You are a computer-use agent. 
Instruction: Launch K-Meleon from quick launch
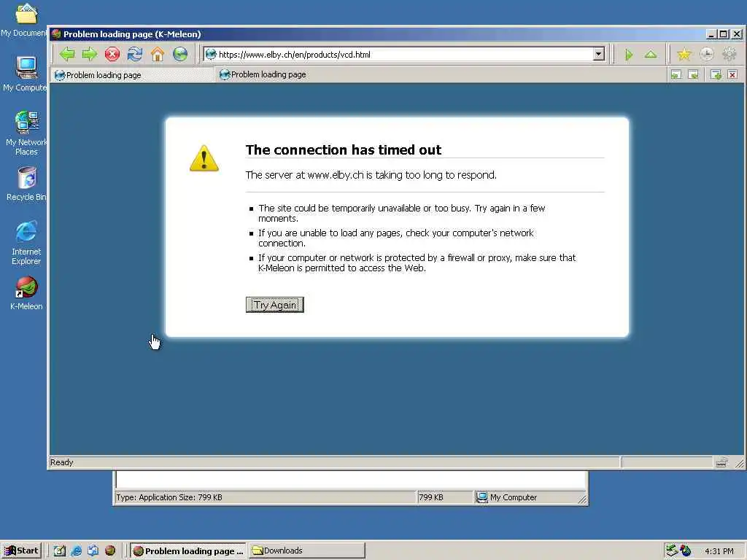[x=110, y=551]
